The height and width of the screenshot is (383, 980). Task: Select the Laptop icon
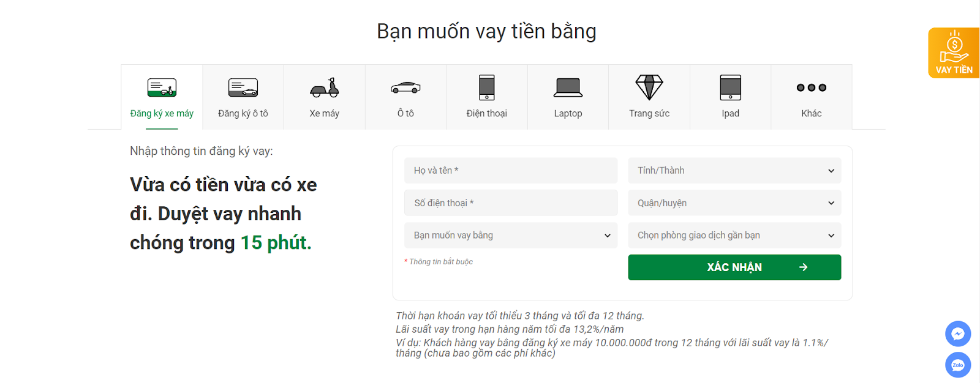[568, 87]
